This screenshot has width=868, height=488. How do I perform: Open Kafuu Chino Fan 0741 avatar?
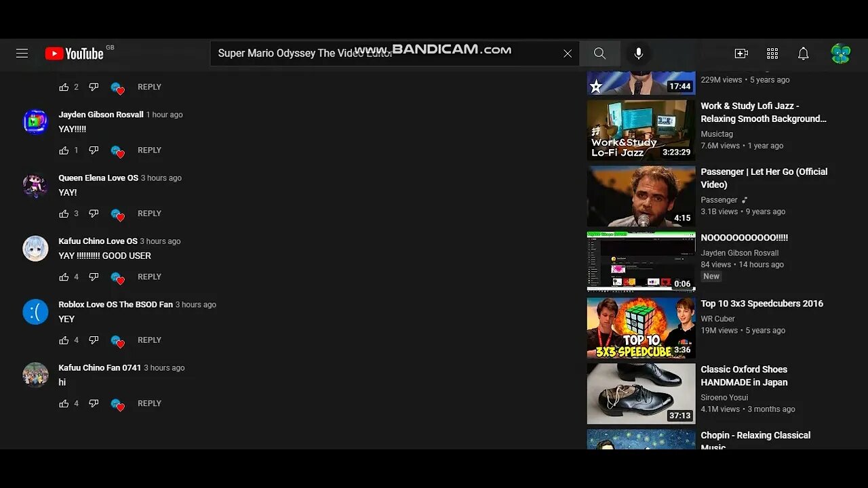pos(35,375)
